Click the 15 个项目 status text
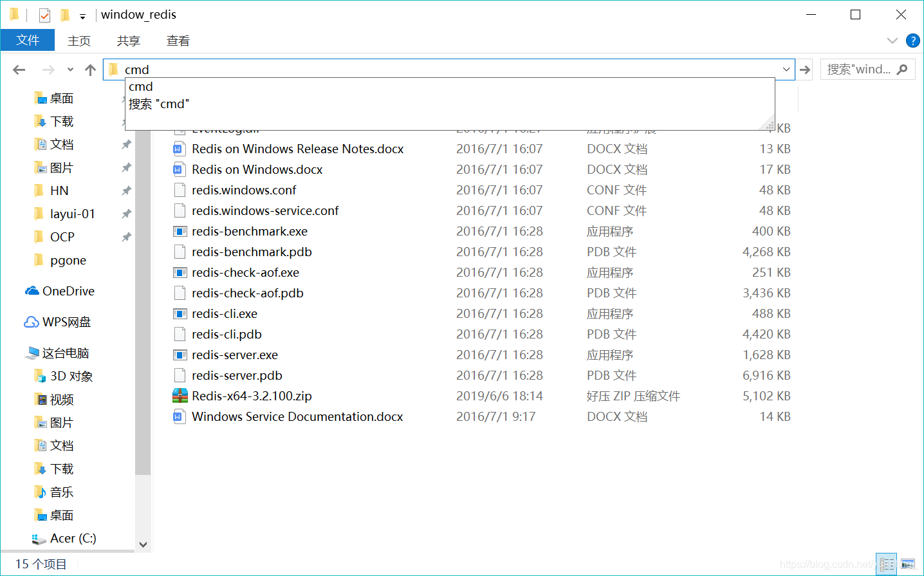Viewport: 924px width, 576px height. (x=41, y=564)
